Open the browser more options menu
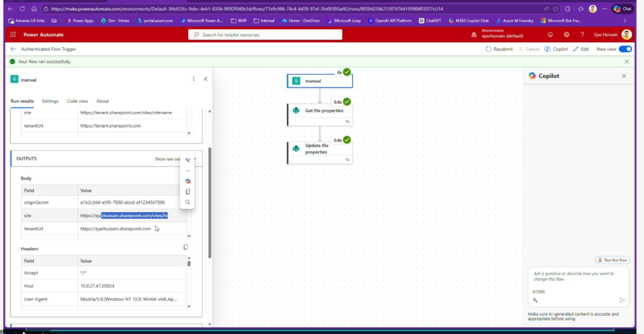644x334 pixels. tap(604, 9)
